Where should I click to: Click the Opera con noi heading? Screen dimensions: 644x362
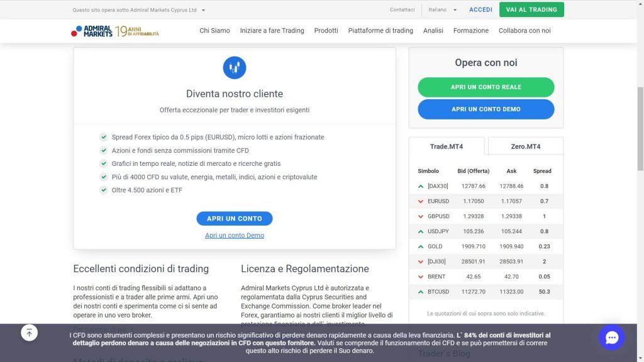pyautogui.click(x=486, y=63)
